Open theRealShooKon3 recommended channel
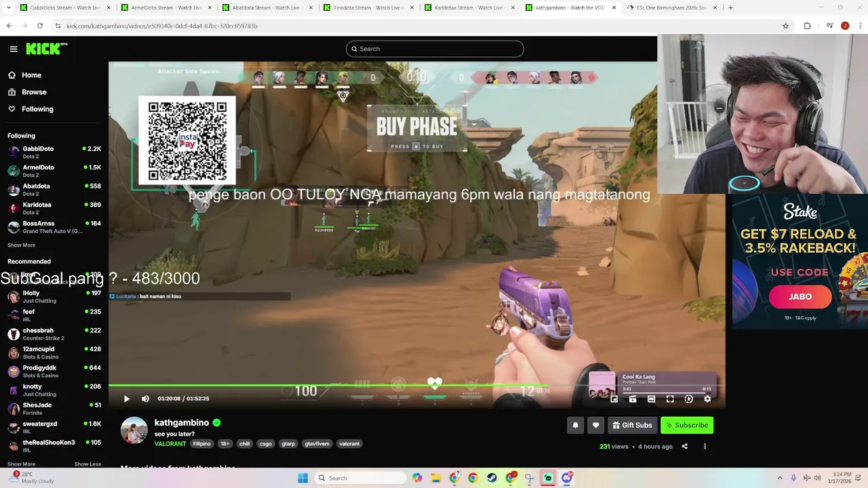The height and width of the screenshot is (488, 868). 54,446
